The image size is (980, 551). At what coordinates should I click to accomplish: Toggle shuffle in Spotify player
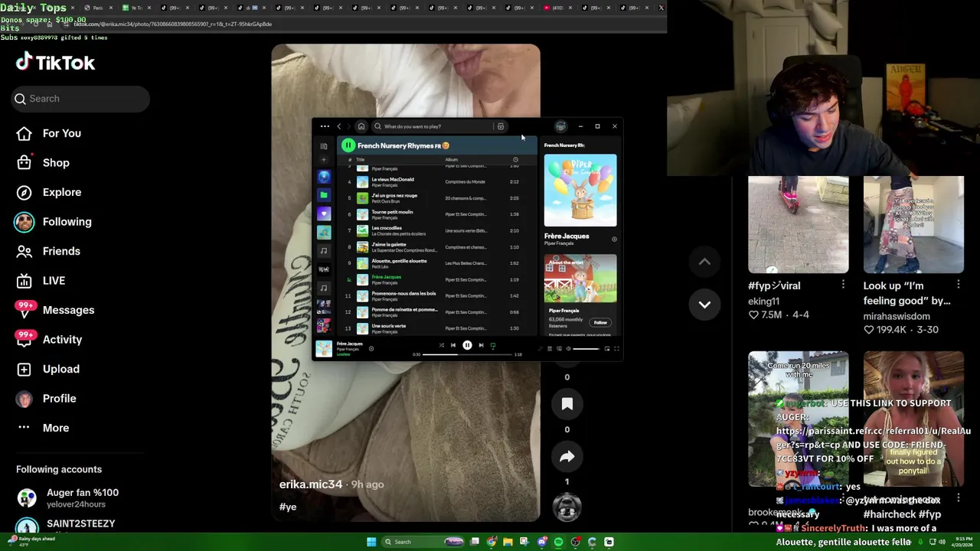(441, 345)
